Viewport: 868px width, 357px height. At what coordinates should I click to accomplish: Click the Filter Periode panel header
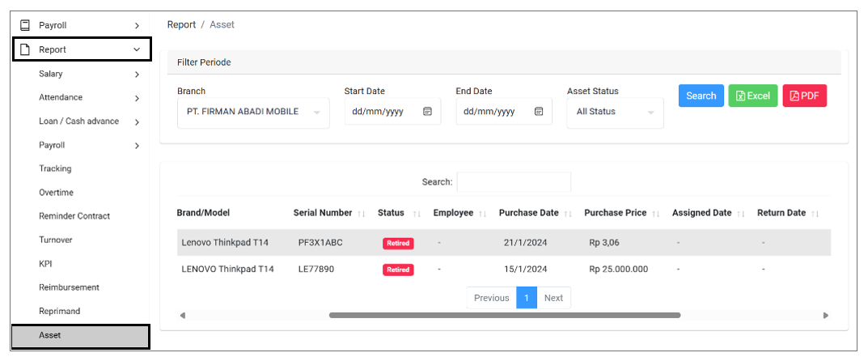click(504, 62)
